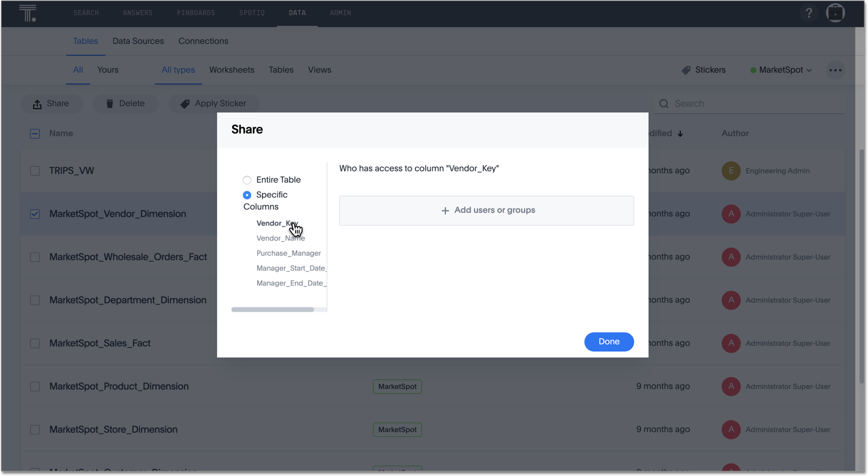Open the ellipsis more-options icon
Viewport: 868px width, 476px height.
coord(835,70)
